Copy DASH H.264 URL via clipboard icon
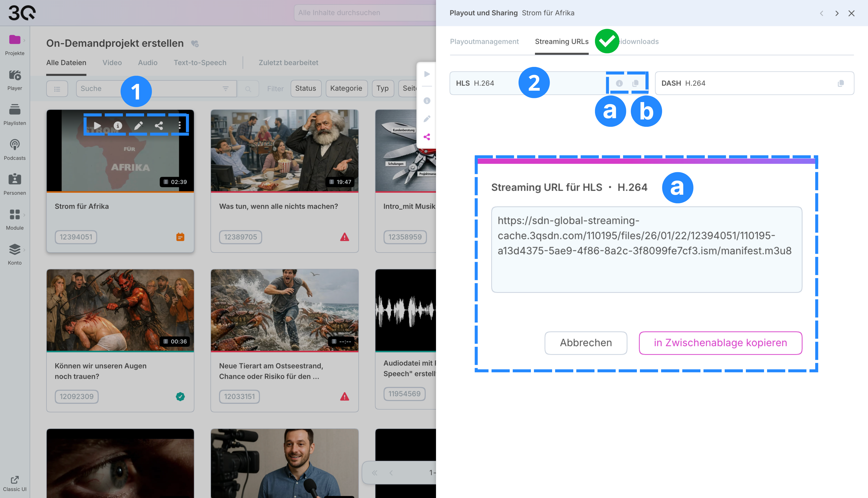 click(x=841, y=83)
